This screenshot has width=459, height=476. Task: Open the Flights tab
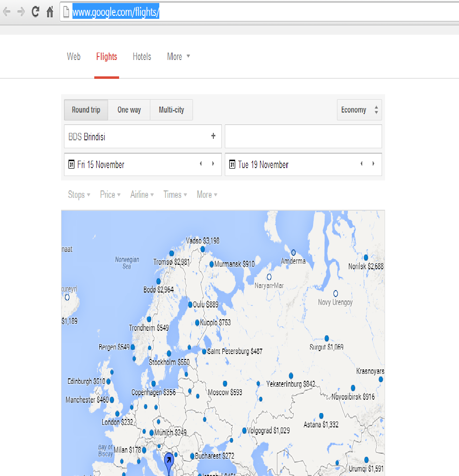point(107,57)
